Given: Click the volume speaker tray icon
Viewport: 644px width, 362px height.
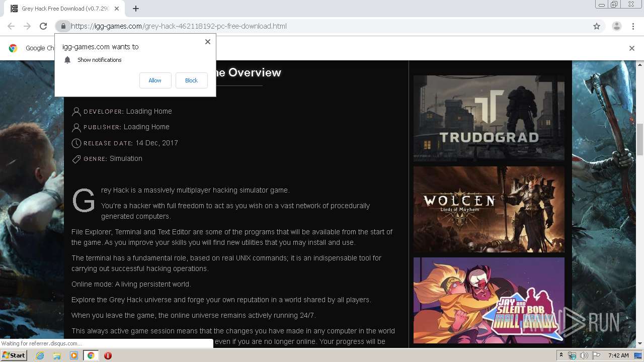Looking at the screenshot, I should 584,355.
